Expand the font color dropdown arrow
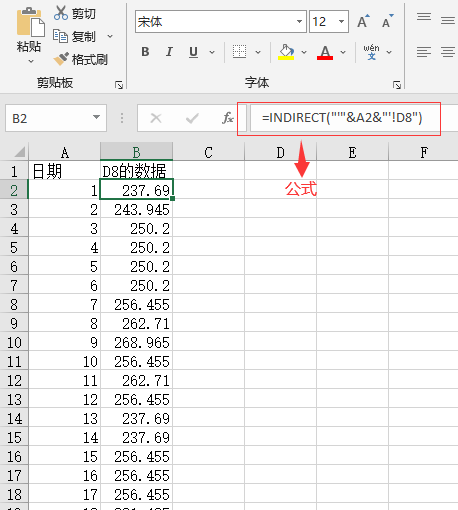Image resolution: width=458 pixels, height=510 pixels. tap(343, 52)
